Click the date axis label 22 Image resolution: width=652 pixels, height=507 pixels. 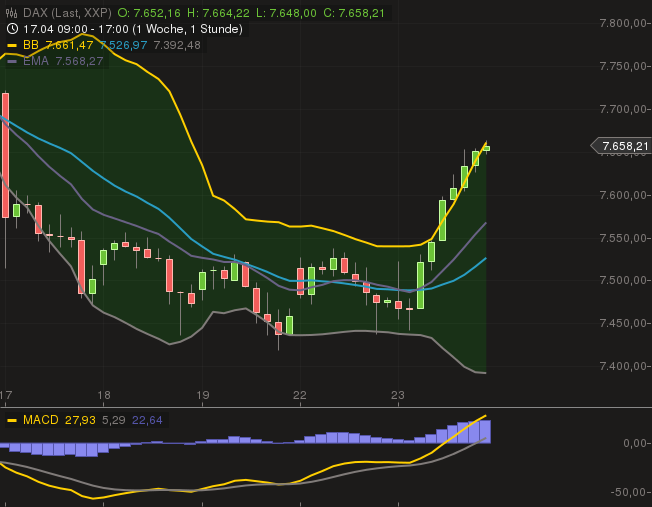coord(300,395)
